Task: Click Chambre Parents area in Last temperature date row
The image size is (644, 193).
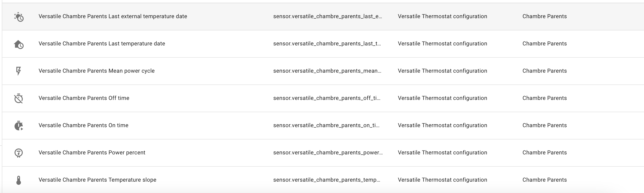Action: pyautogui.click(x=544, y=43)
